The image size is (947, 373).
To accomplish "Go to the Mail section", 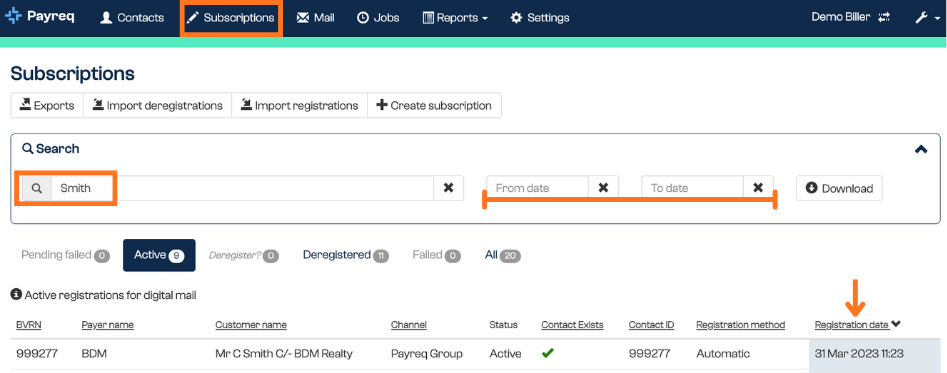I will pyautogui.click(x=315, y=18).
